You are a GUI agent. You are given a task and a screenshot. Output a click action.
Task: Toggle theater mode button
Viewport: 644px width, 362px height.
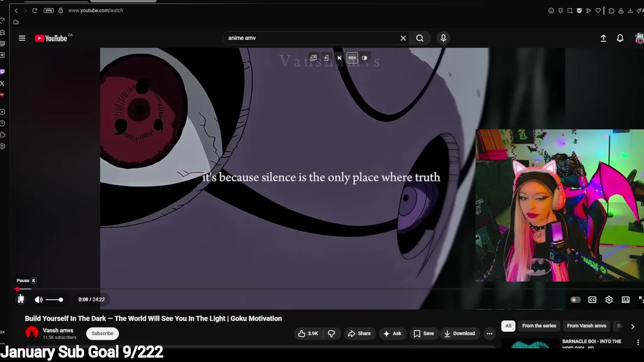(625, 300)
